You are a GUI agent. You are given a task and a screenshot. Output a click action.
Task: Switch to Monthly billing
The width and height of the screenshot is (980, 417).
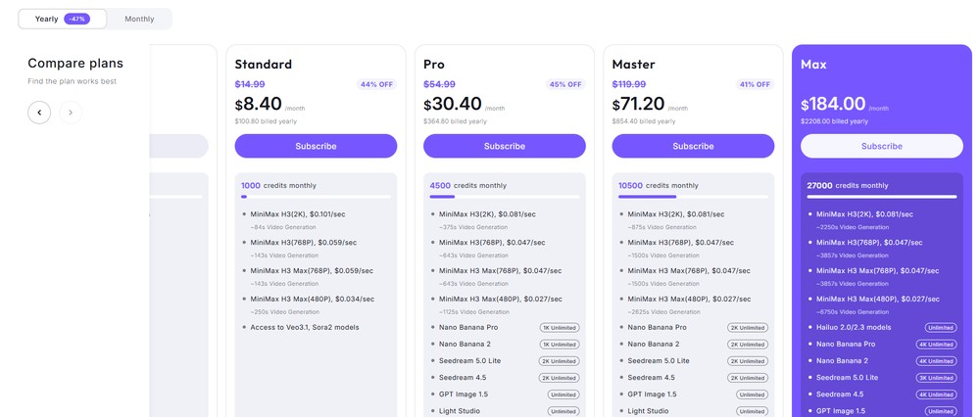coord(139,19)
